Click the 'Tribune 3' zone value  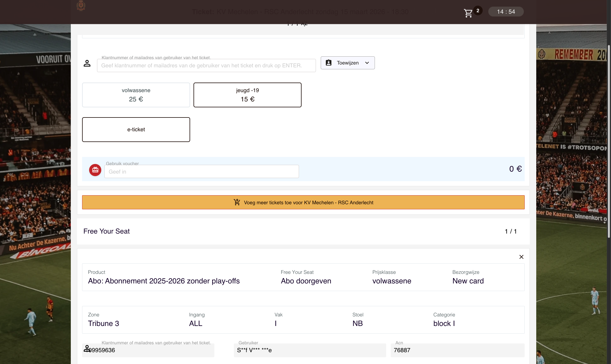[104, 323]
